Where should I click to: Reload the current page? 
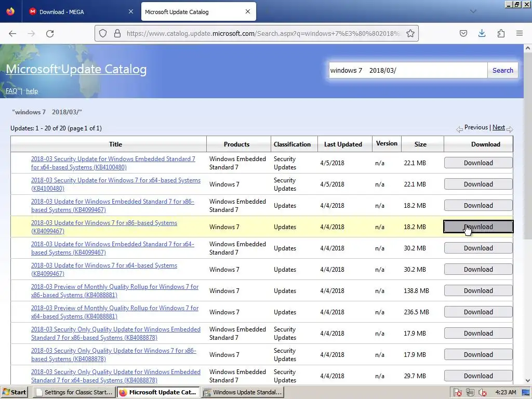50,34
